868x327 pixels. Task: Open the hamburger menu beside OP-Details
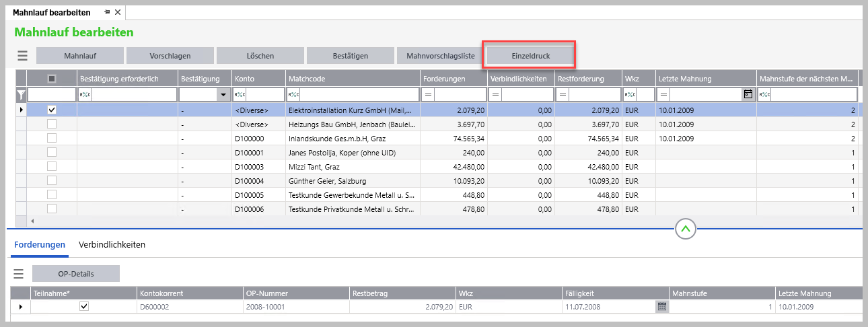point(19,274)
